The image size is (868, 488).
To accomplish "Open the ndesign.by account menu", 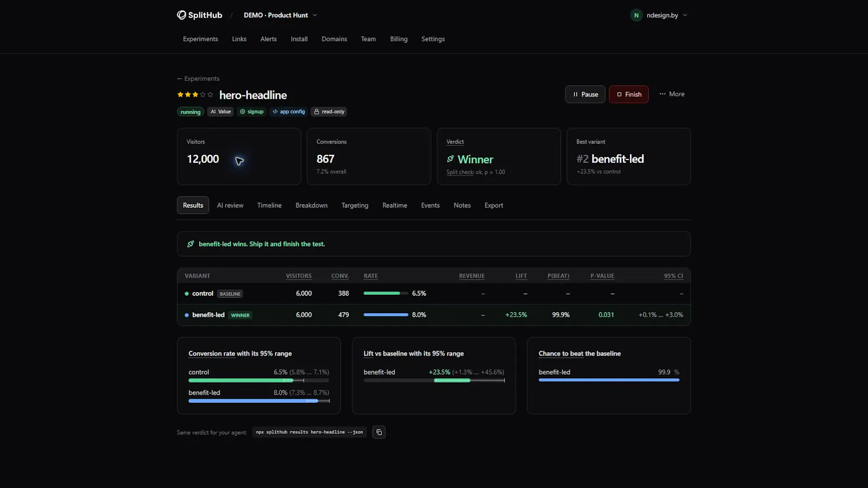I will 659,15.
